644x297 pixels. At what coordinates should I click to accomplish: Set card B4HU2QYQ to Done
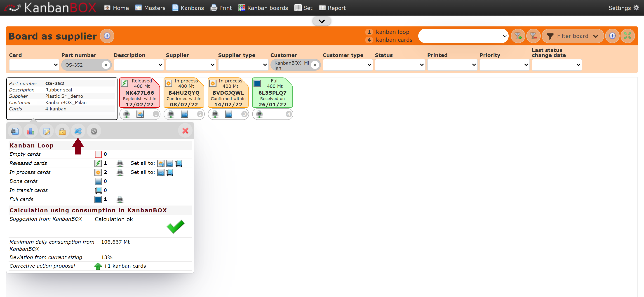(184, 114)
